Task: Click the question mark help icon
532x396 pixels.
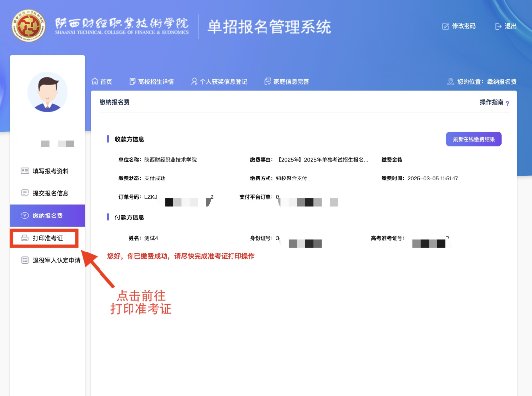Action: click(507, 104)
